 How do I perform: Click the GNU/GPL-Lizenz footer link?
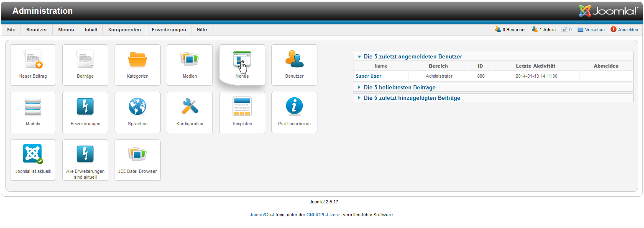323,215
